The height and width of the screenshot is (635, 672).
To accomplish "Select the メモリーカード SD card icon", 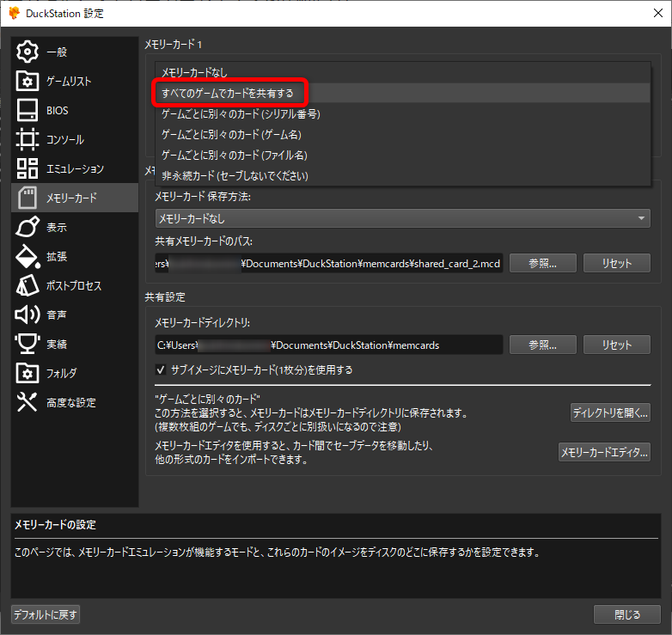I will click(x=27, y=198).
